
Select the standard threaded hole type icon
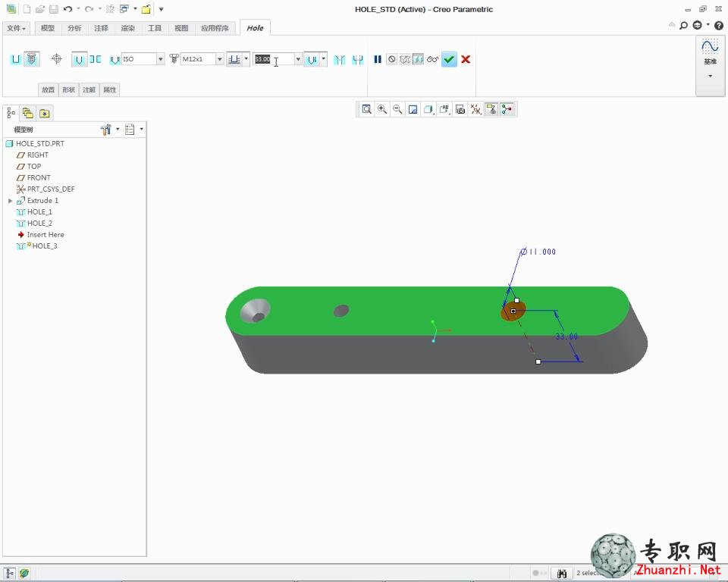(x=32, y=59)
